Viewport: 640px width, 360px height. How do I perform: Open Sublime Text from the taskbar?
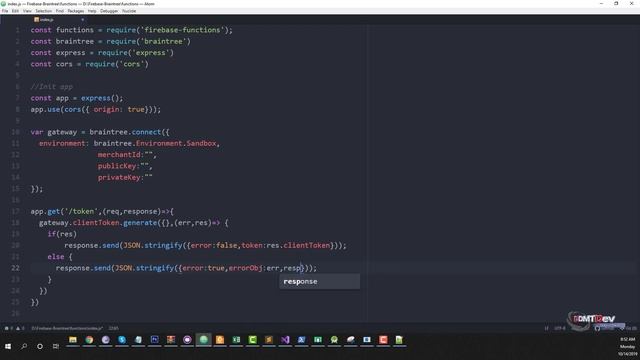click(269, 340)
